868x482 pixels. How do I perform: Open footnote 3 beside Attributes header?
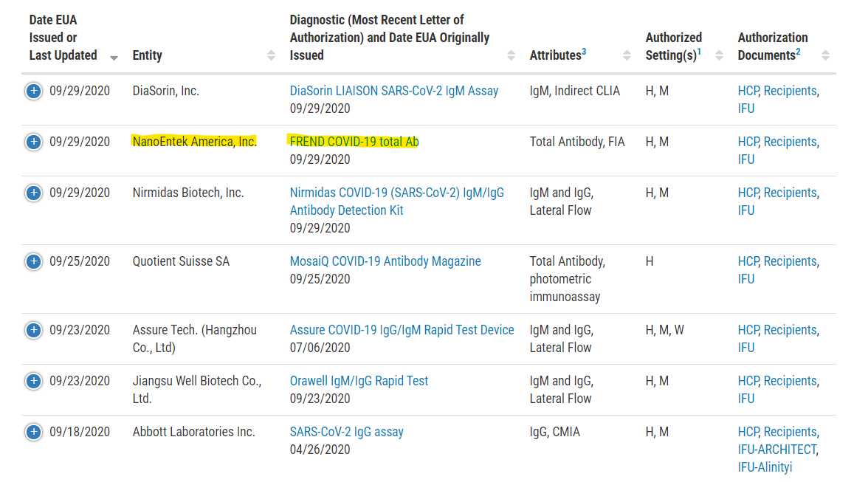click(584, 52)
